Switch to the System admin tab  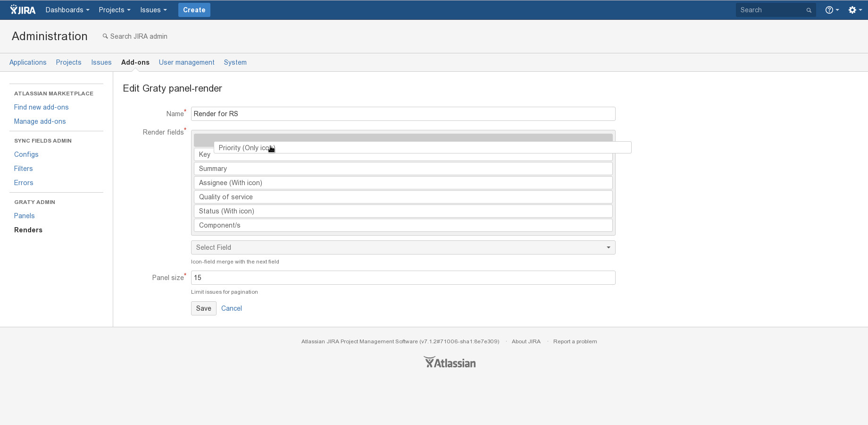point(235,62)
